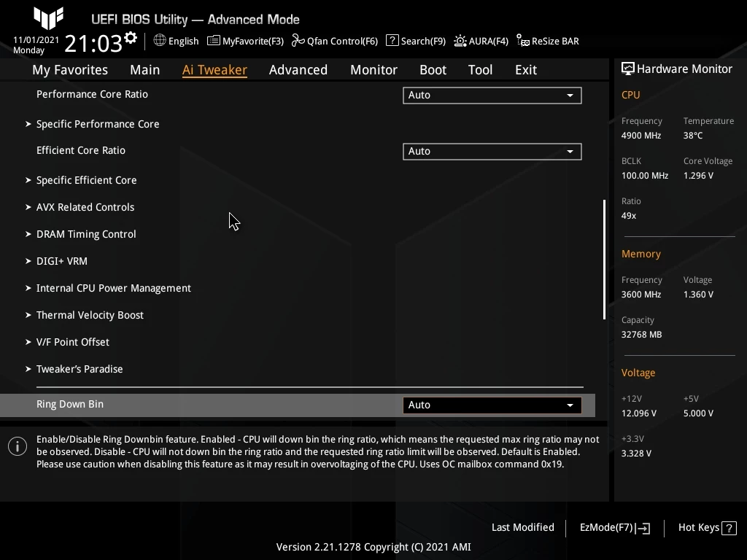
Task: Expand the DIGI+ VRM submenu
Action: pos(62,262)
